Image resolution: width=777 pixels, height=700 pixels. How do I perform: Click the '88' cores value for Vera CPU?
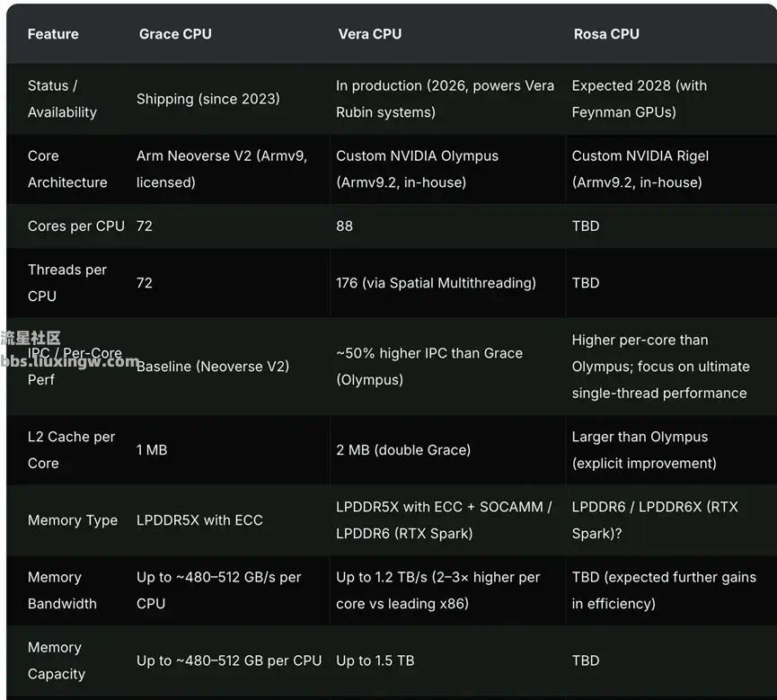pyautogui.click(x=344, y=226)
